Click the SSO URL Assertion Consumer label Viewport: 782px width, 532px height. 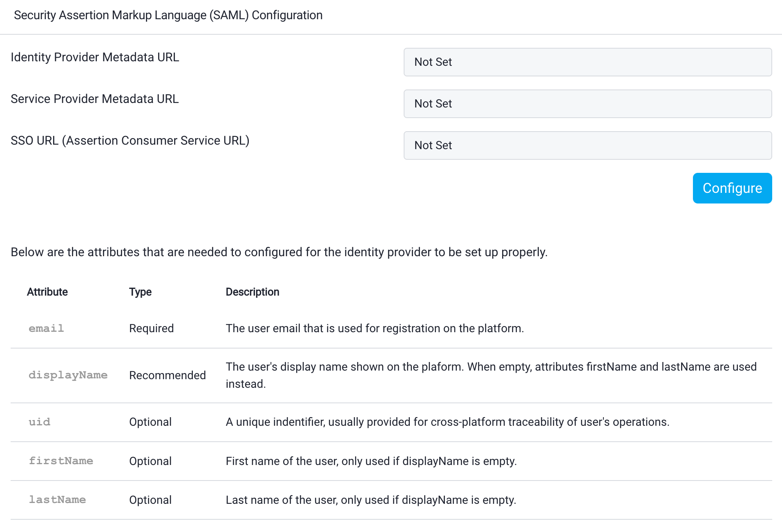coord(130,141)
